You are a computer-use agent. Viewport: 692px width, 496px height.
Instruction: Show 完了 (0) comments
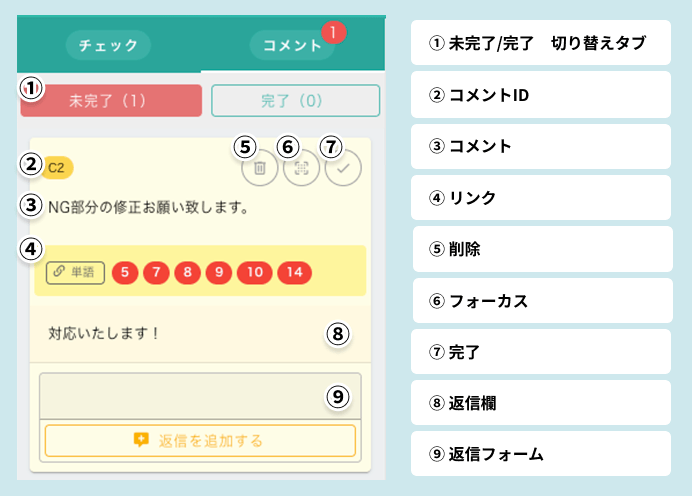[x=295, y=101]
